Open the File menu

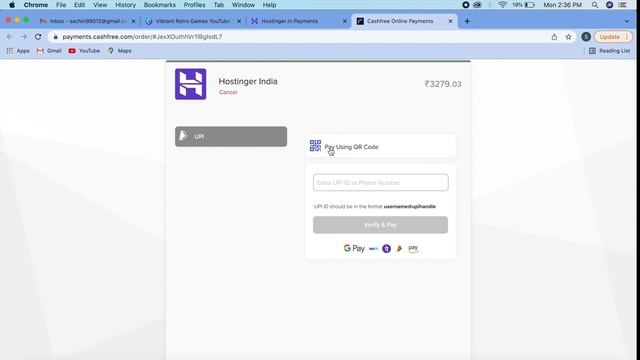coord(61,5)
